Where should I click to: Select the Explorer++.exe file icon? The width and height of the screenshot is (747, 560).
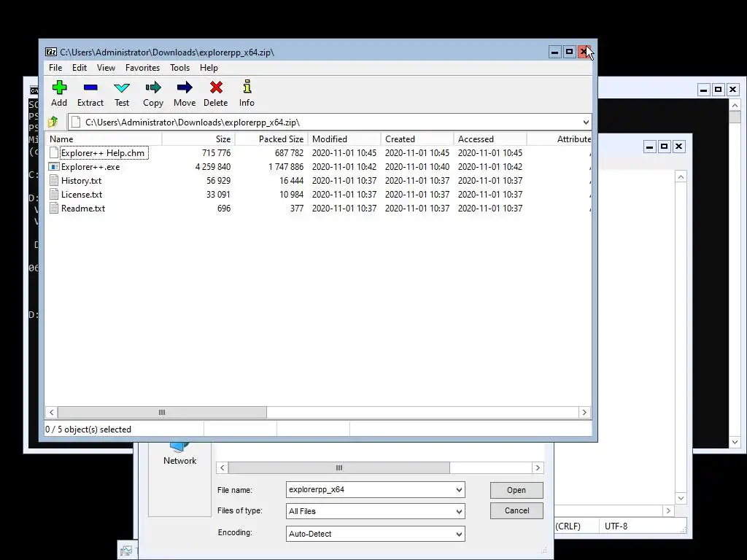pyautogui.click(x=54, y=167)
